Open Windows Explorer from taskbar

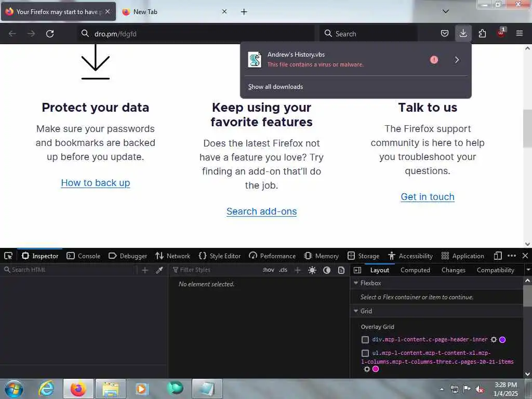point(111,389)
